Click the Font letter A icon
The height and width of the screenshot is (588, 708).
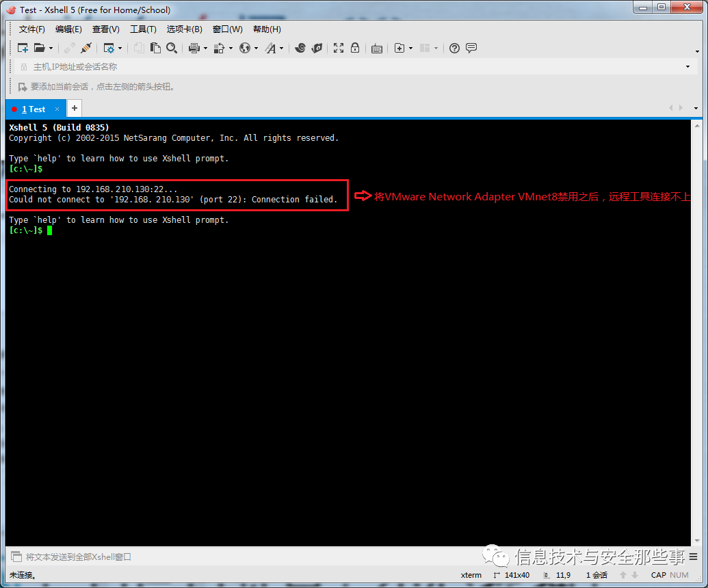coord(270,48)
